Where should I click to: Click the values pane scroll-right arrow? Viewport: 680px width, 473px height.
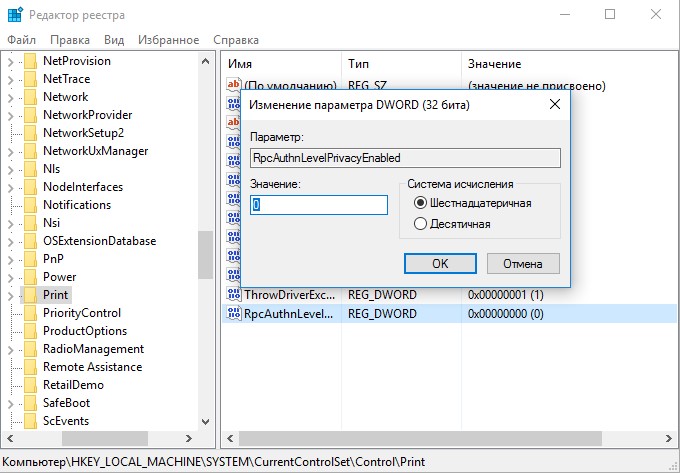point(668,439)
